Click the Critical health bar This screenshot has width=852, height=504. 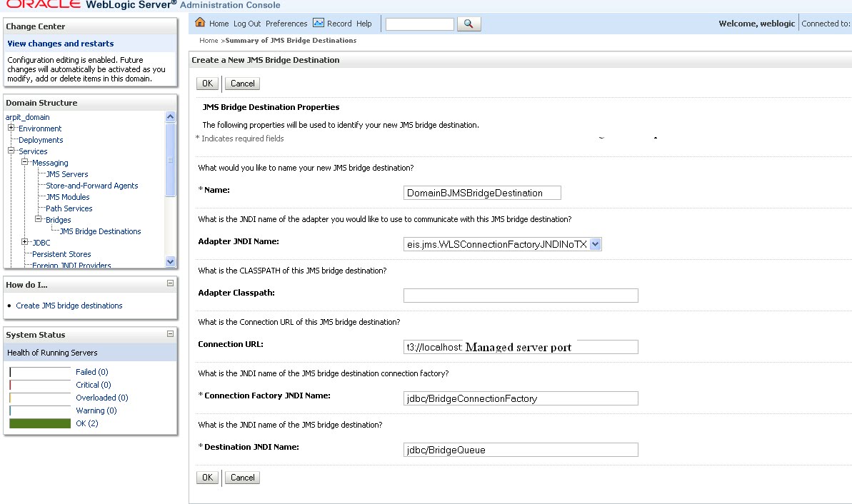click(40, 385)
